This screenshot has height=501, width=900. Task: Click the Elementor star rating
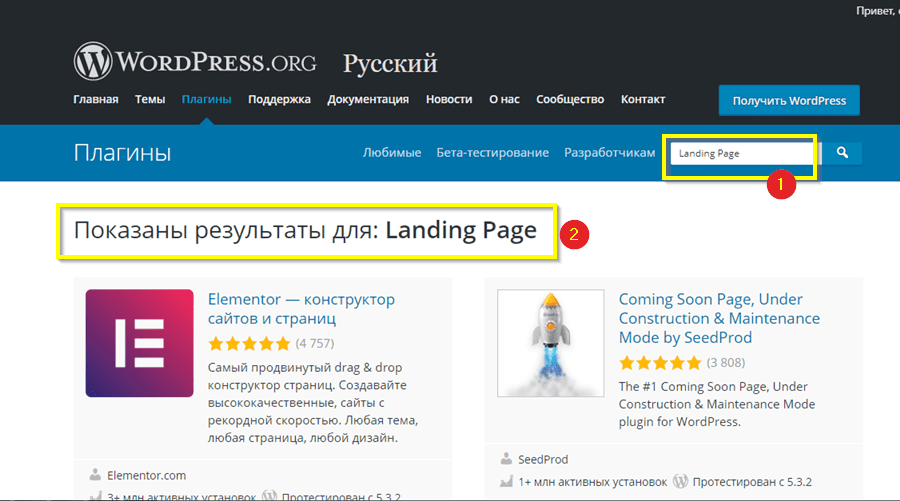click(x=250, y=344)
